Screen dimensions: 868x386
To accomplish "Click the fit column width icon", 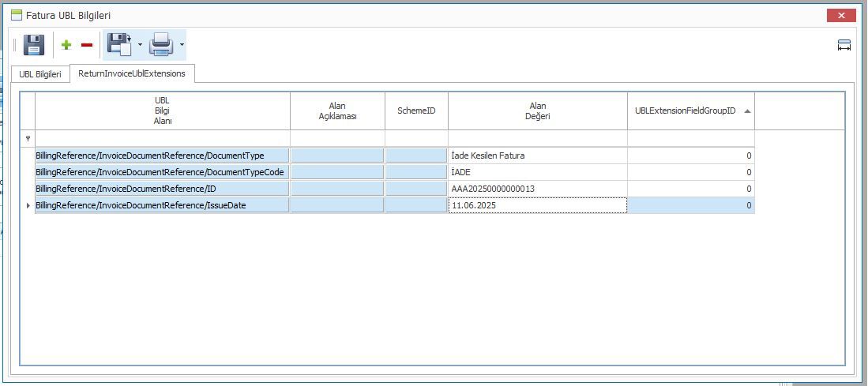I will (844, 45).
